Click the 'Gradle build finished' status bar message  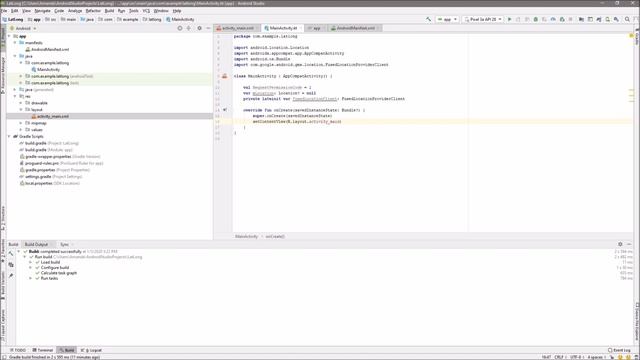pos(54,357)
